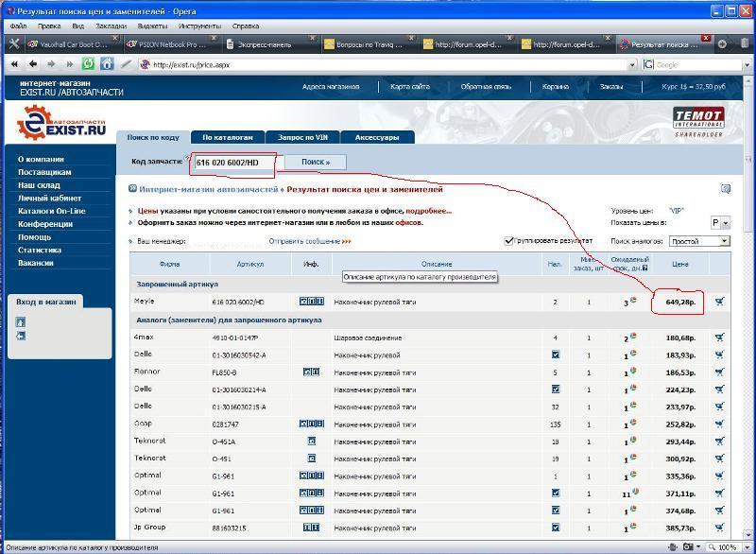
Task: Click the browser home button
Action: pyautogui.click(x=107, y=64)
